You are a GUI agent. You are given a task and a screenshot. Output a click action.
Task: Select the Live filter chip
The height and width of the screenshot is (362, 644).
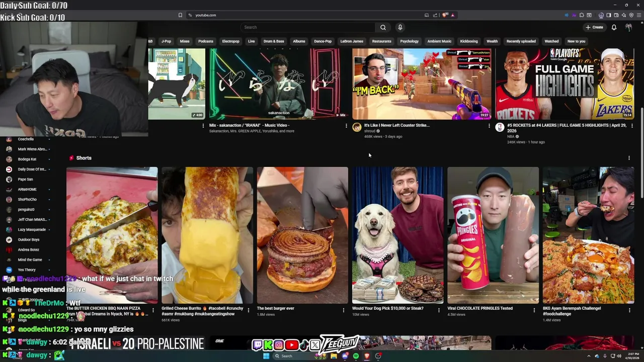pos(252,41)
